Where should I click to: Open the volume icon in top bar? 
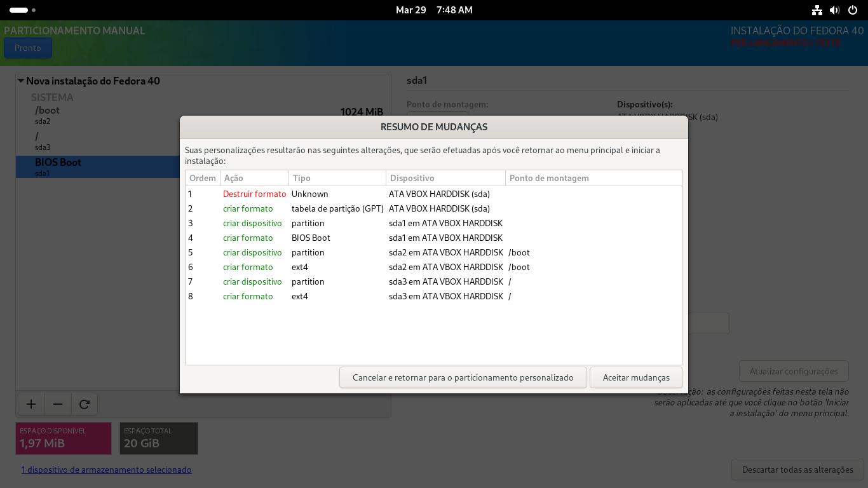(835, 10)
